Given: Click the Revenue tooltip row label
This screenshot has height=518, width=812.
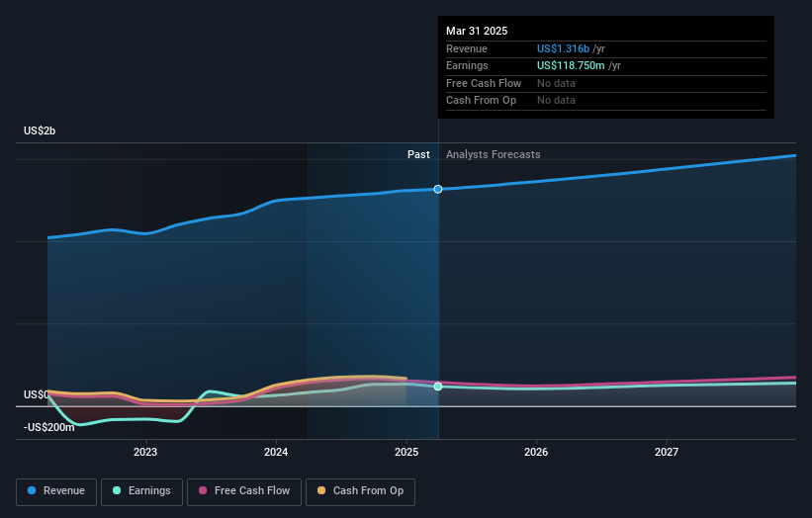Looking at the screenshot, I should point(467,48).
